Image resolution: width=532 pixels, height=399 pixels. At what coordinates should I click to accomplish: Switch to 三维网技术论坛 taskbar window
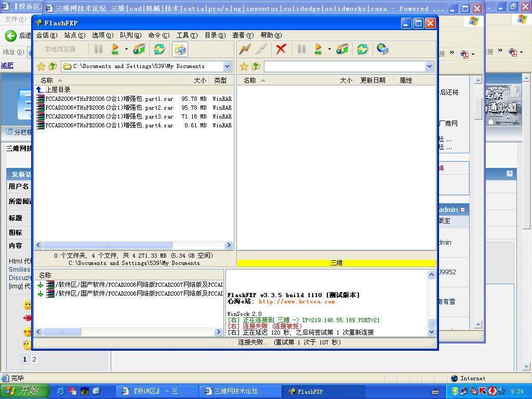pos(240,392)
